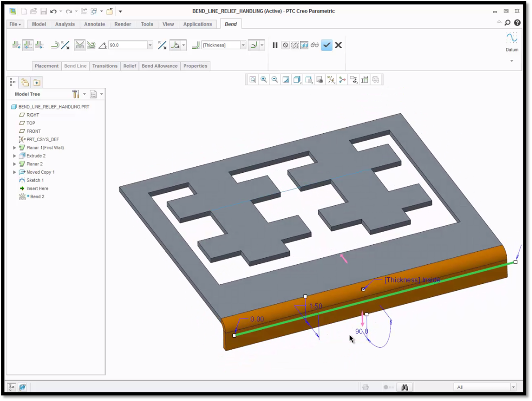This screenshot has width=532, height=401.
Task: Open the Relief panel tab
Action: click(129, 66)
